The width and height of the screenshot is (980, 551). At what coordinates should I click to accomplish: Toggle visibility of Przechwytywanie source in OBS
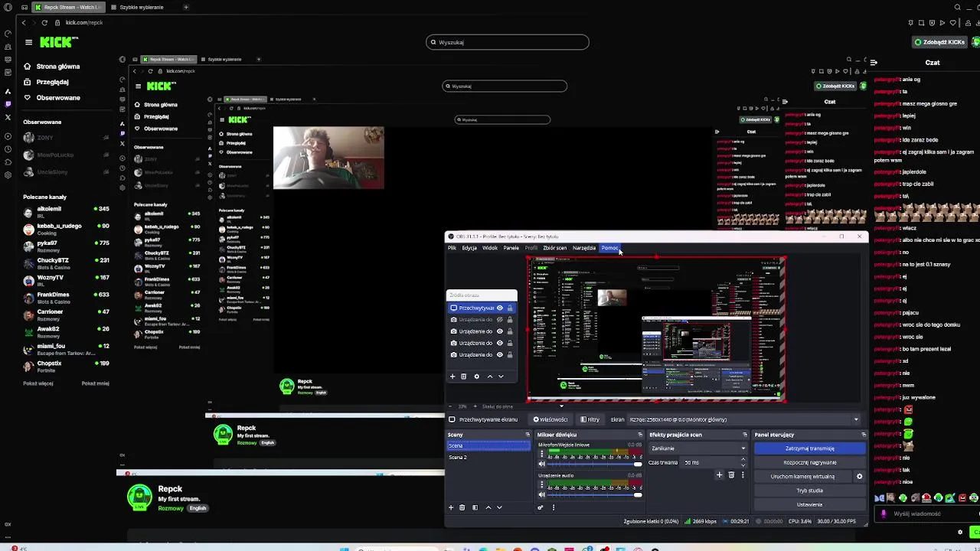click(500, 308)
